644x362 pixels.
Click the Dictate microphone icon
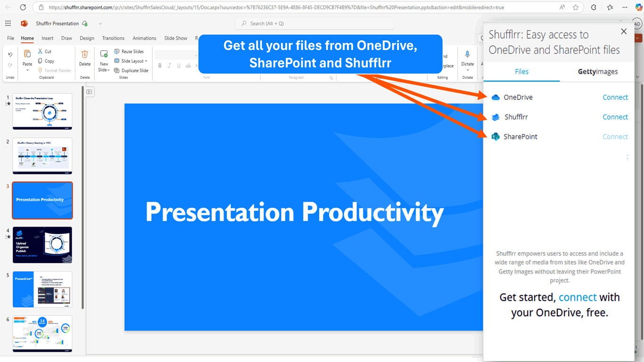(467, 54)
